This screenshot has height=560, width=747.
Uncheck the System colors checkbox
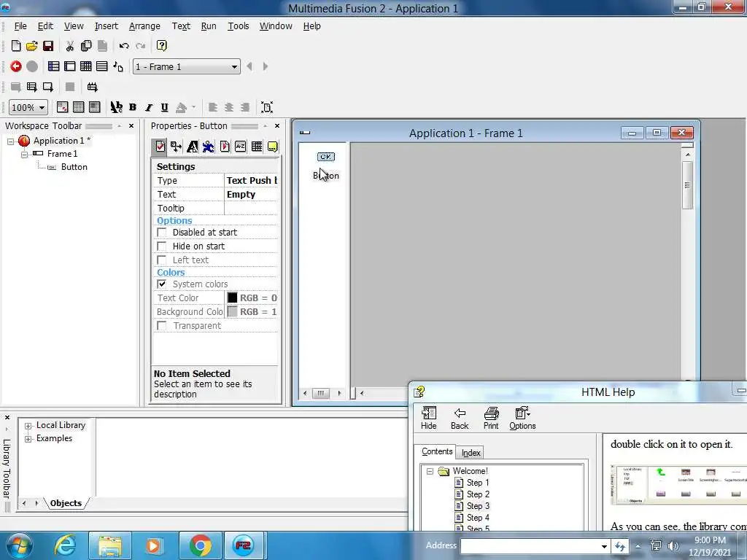[x=162, y=284]
